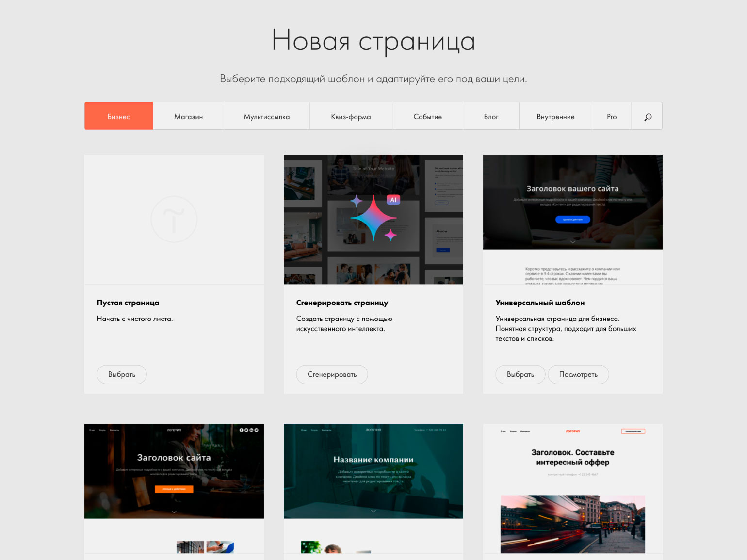Click the Сгенерировать button
747x560 pixels.
tap(332, 374)
